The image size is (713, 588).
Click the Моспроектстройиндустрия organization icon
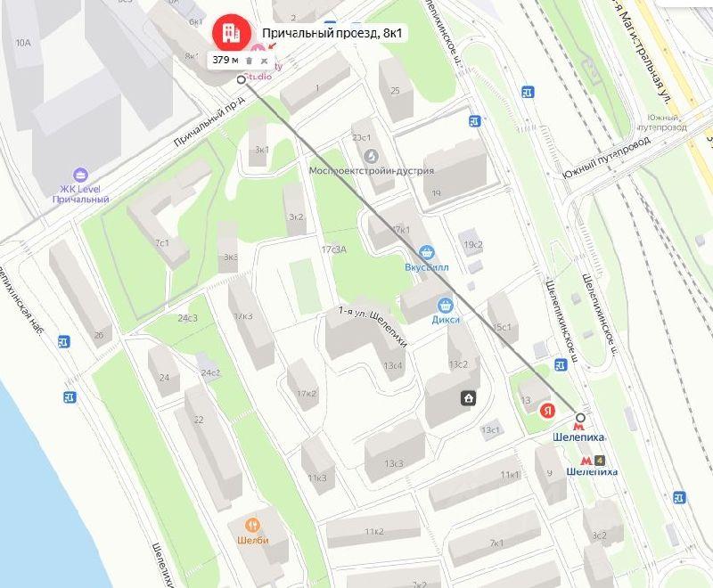click(x=371, y=157)
